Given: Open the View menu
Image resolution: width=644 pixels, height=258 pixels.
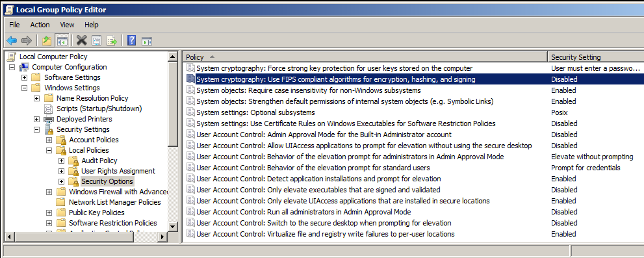Looking at the screenshot, I should pyautogui.click(x=67, y=25).
